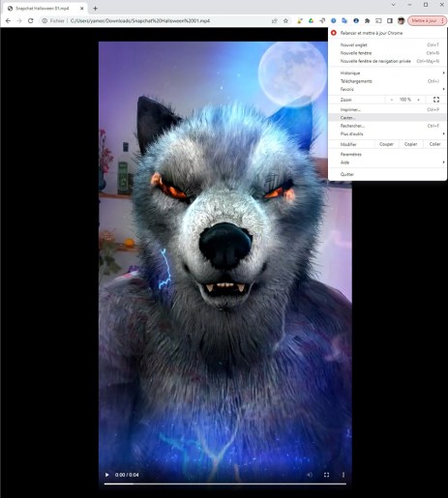Expand the Favoris submenu
Viewport: 448px width, 498px height.
388,89
